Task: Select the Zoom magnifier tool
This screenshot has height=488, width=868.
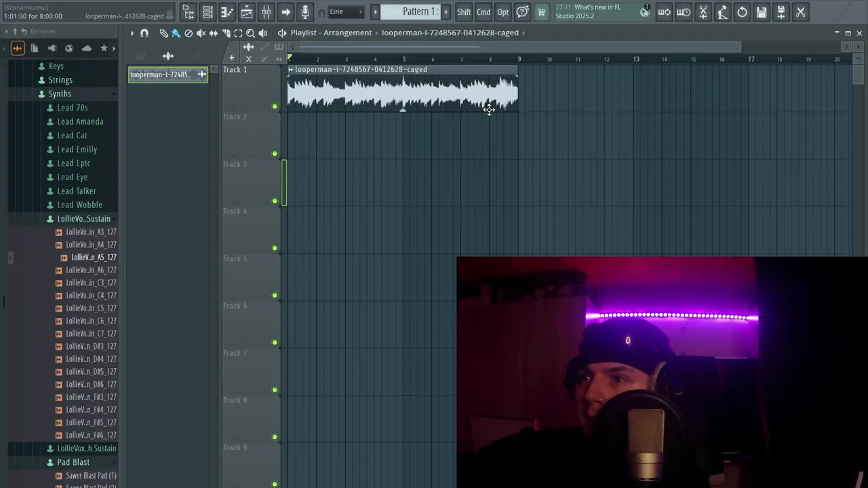Action: (250, 33)
